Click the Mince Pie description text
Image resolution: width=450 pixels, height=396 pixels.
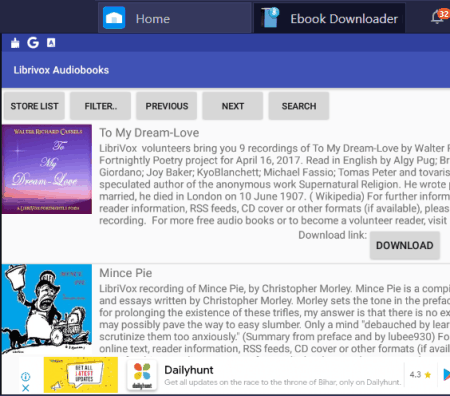(274, 318)
